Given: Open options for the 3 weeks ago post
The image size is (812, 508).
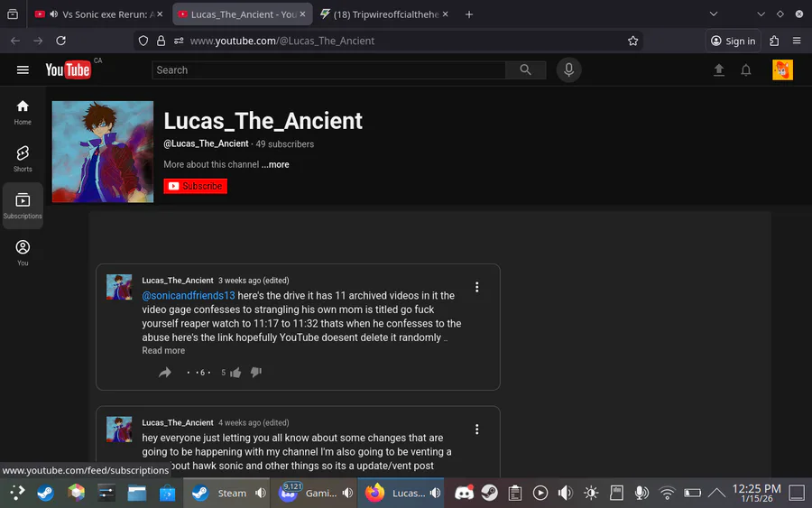Looking at the screenshot, I should tap(477, 287).
